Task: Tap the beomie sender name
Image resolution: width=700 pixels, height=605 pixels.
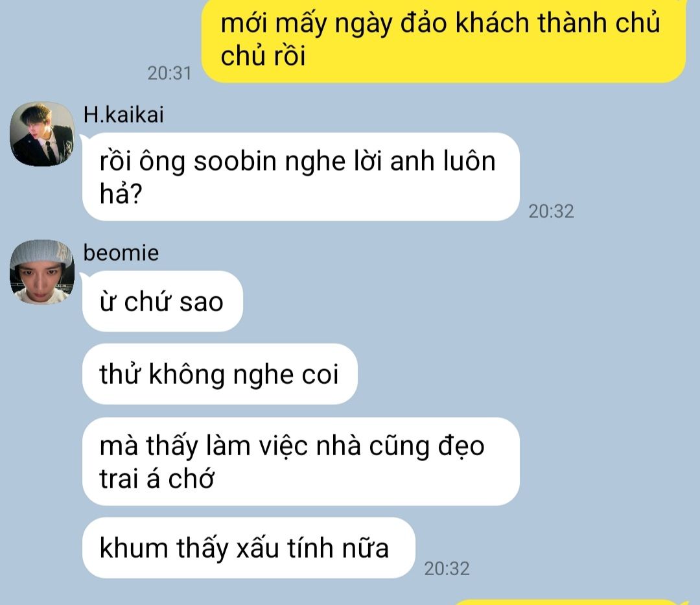Action: [x=121, y=253]
